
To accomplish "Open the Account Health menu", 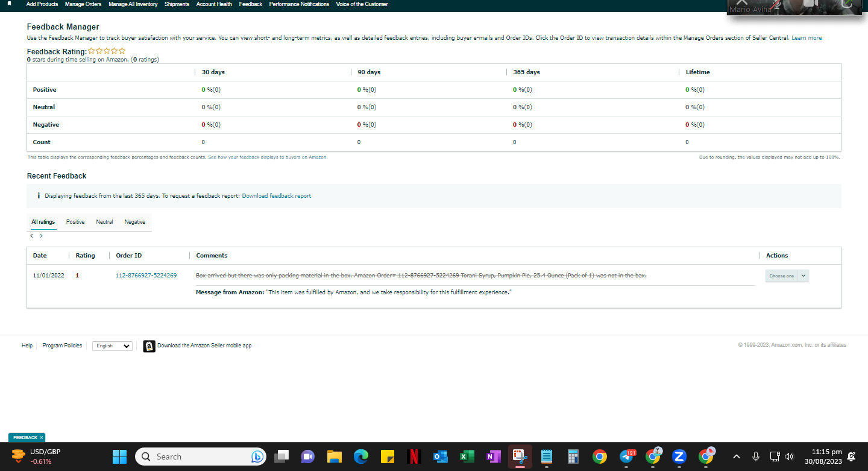I will point(214,4).
